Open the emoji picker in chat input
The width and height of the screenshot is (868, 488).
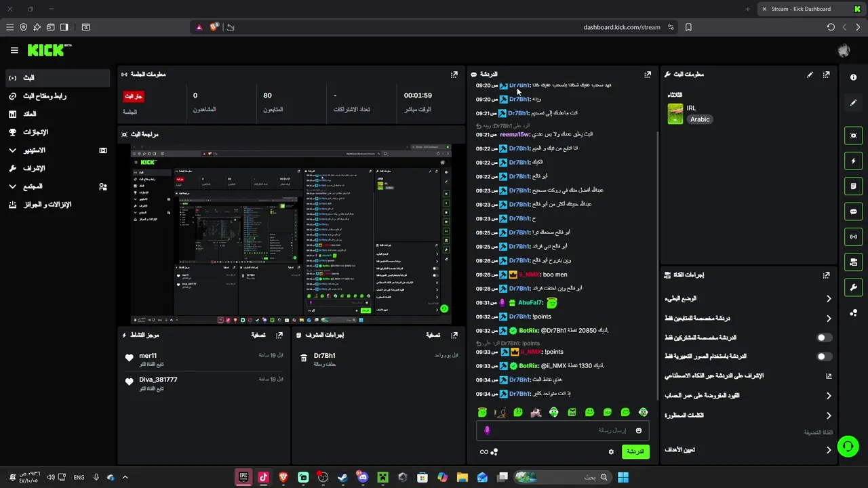[x=638, y=430]
